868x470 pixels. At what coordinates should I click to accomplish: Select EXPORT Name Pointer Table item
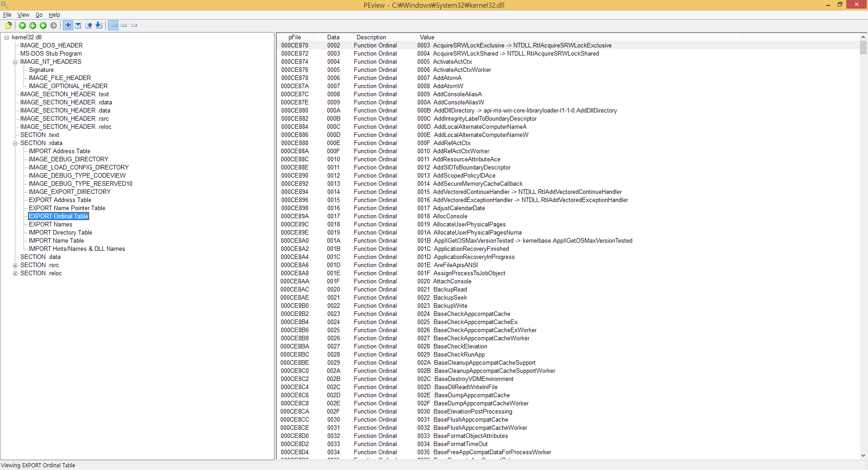[x=67, y=208]
